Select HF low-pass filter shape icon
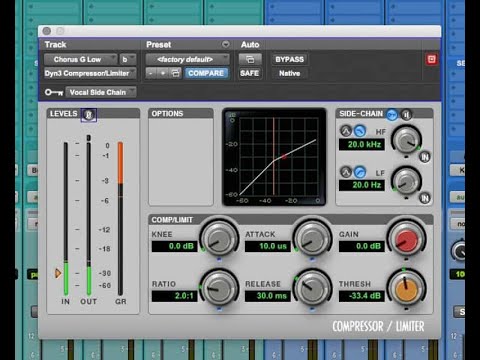 point(359,131)
